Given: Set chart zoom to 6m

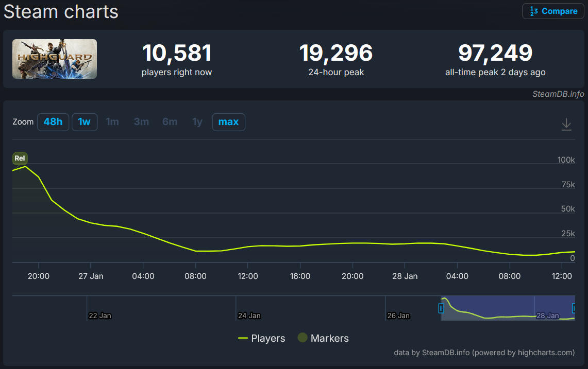Looking at the screenshot, I should tap(170, 122).
